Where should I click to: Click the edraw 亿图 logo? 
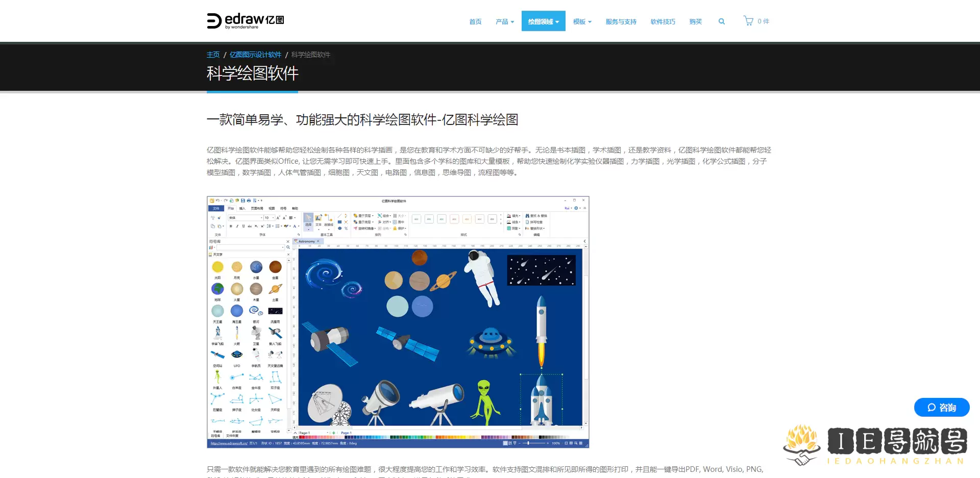(245, 20)
